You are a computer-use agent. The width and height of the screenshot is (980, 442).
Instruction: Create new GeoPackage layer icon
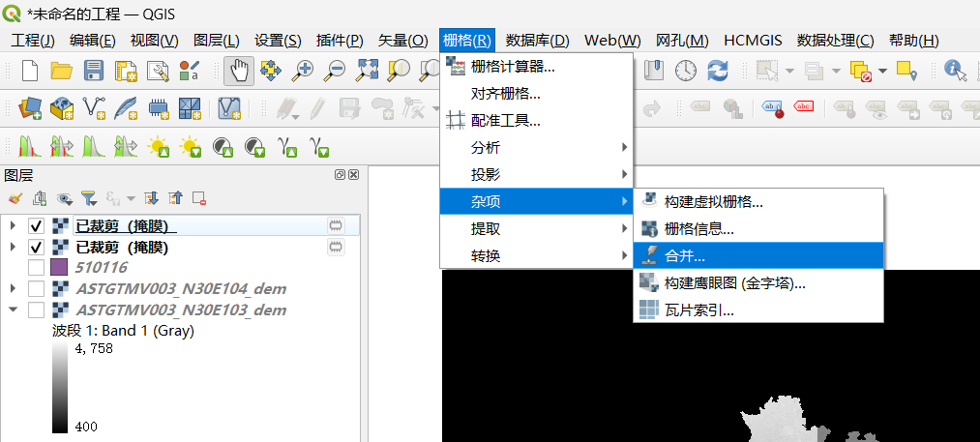tap(62, 108)
